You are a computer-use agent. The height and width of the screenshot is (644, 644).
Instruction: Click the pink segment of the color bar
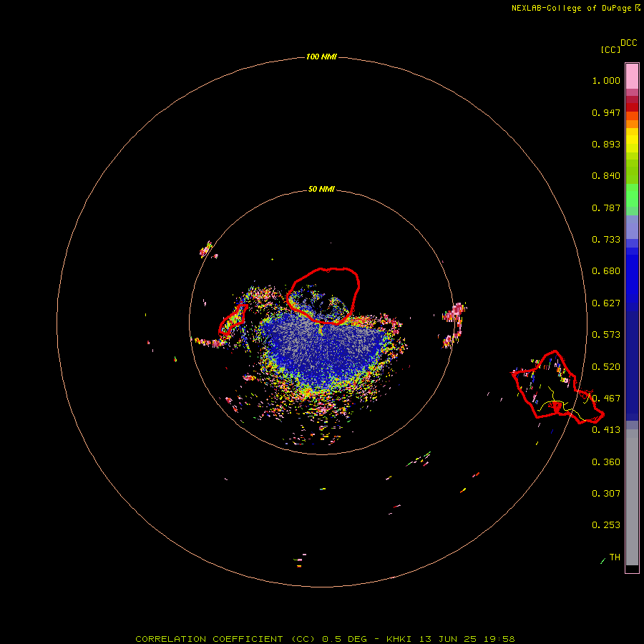click(x=632, y=77)
